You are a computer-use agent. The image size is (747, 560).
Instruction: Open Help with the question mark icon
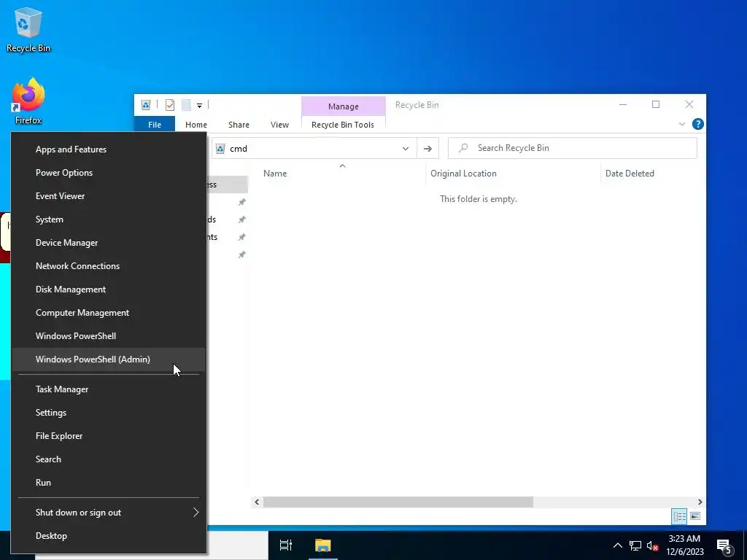[x=698, y=124]
